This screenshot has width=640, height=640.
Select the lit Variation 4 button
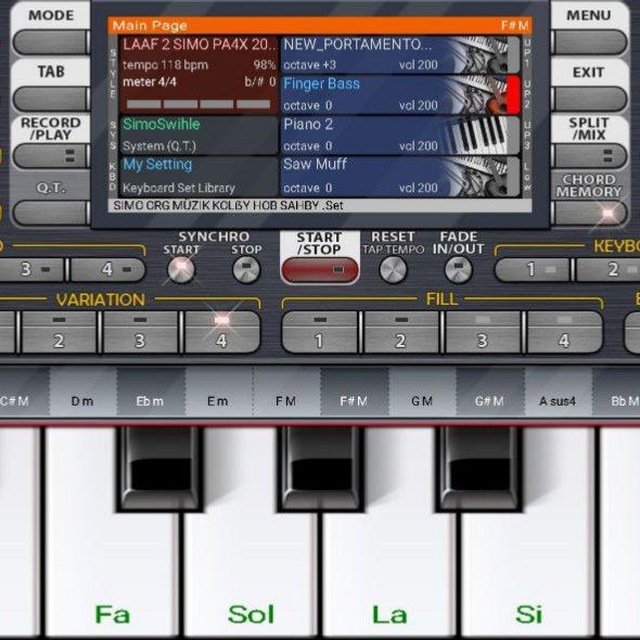coord(222,333)
